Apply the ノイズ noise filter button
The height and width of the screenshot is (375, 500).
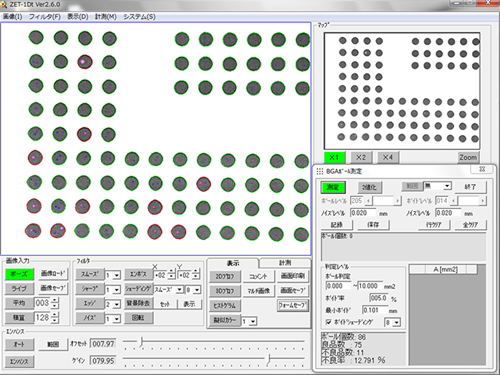[x=90, y=318]
